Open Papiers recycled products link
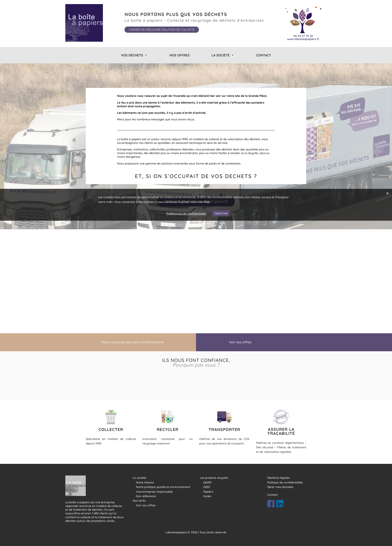This screenshot has height=546, width=392. 208,492
